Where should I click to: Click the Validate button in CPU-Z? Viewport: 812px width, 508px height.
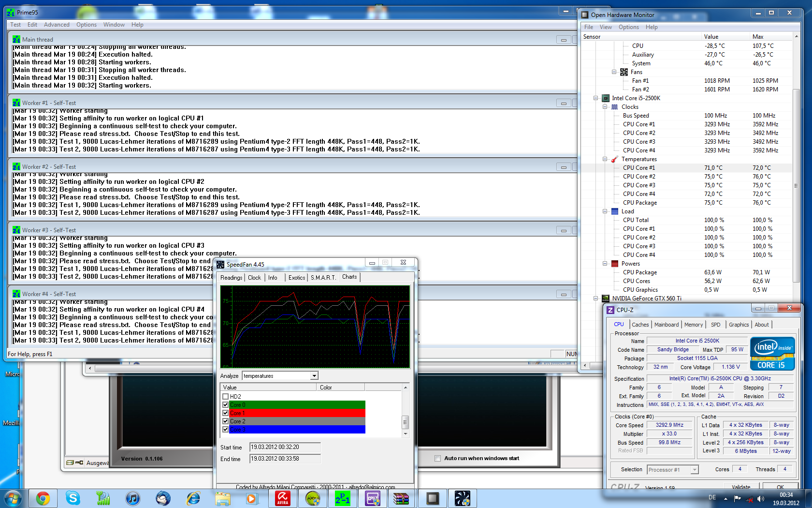tap(740, 487)
